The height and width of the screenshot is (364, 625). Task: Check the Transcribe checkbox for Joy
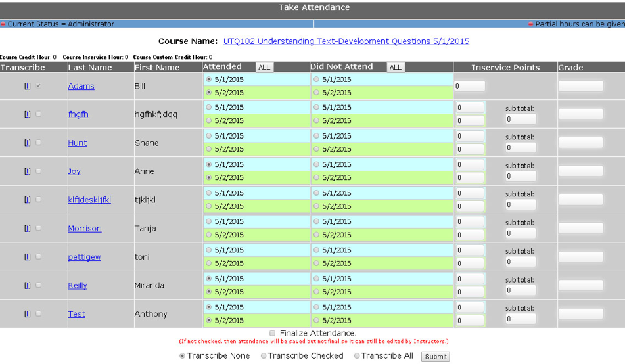38,171
